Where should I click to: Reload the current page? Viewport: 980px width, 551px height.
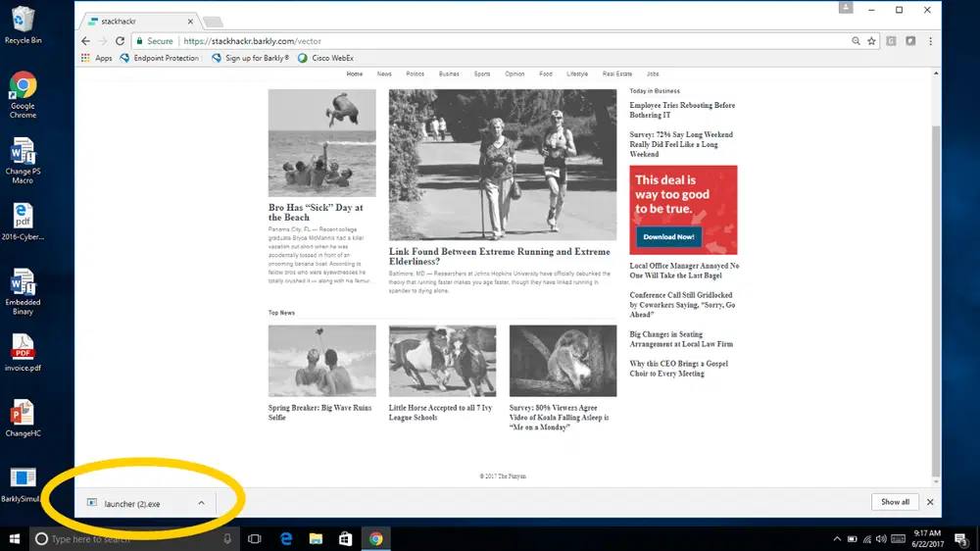pos(120,41)
